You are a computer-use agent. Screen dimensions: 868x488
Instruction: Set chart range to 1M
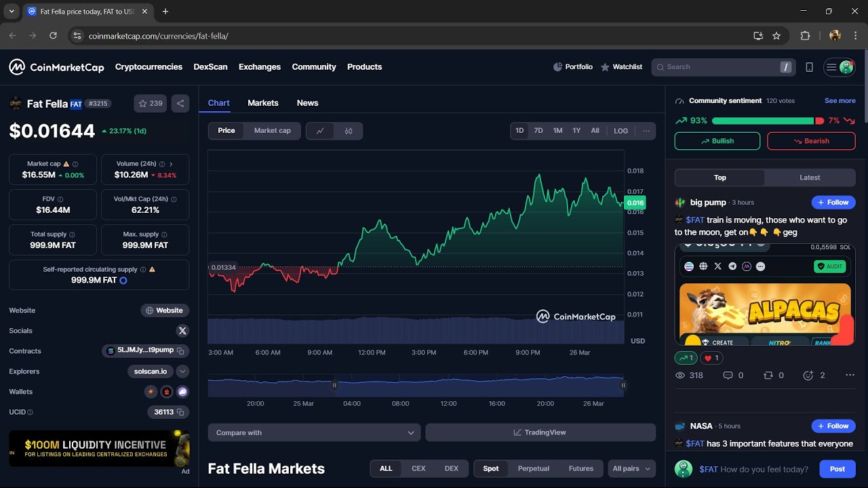(x=557, y=131)
